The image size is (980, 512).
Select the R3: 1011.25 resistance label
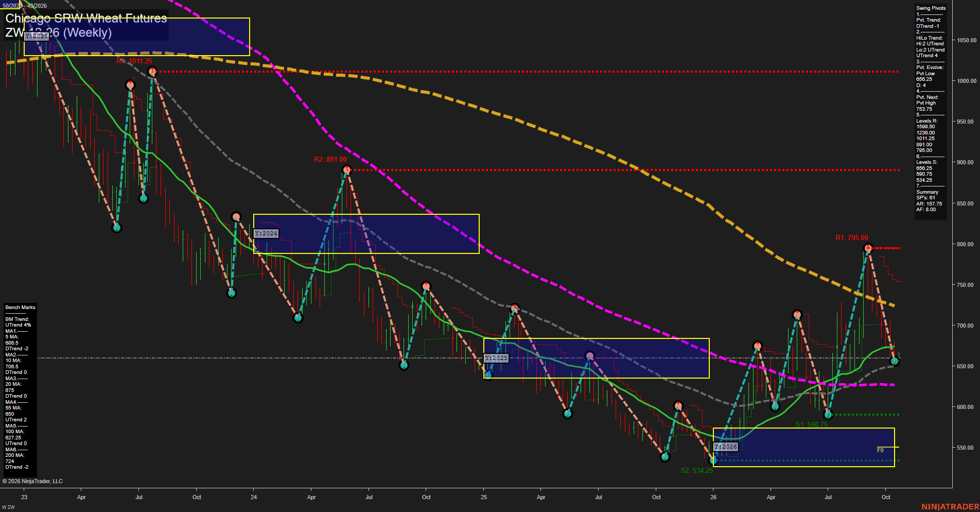tap(134, 61)
